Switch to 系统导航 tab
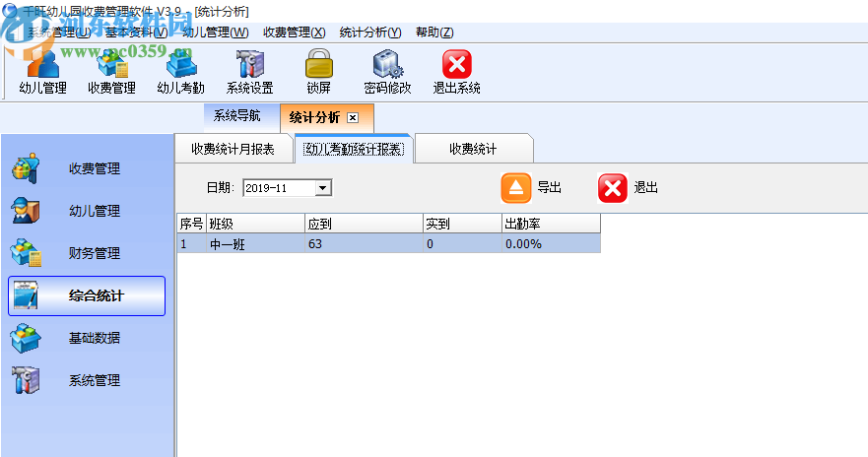Screen dimensions: 868x457 [241, 116]
